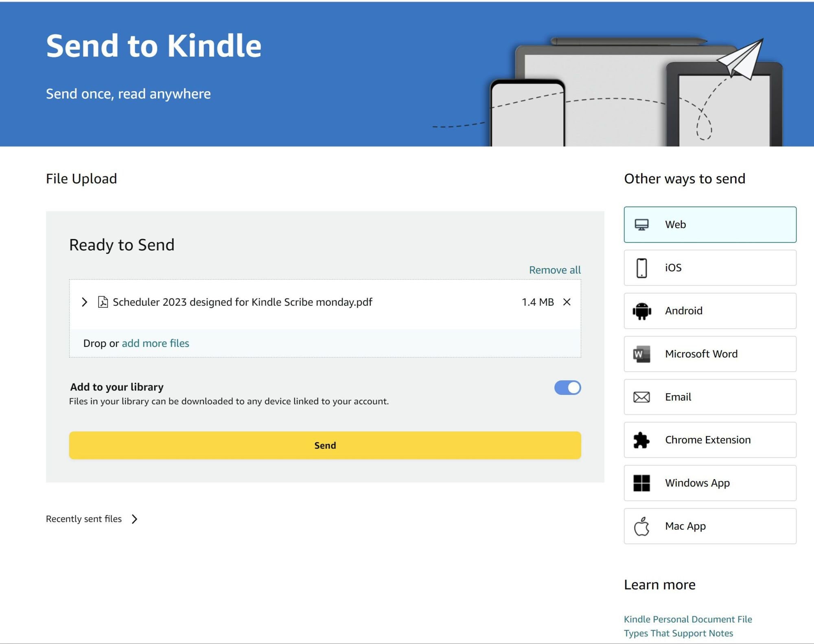
Task: Select the Email envelope icon
Action: (642, 397)
